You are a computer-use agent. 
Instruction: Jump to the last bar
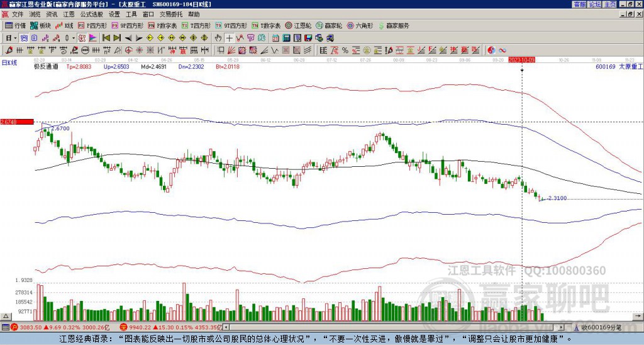pos(117,38)
